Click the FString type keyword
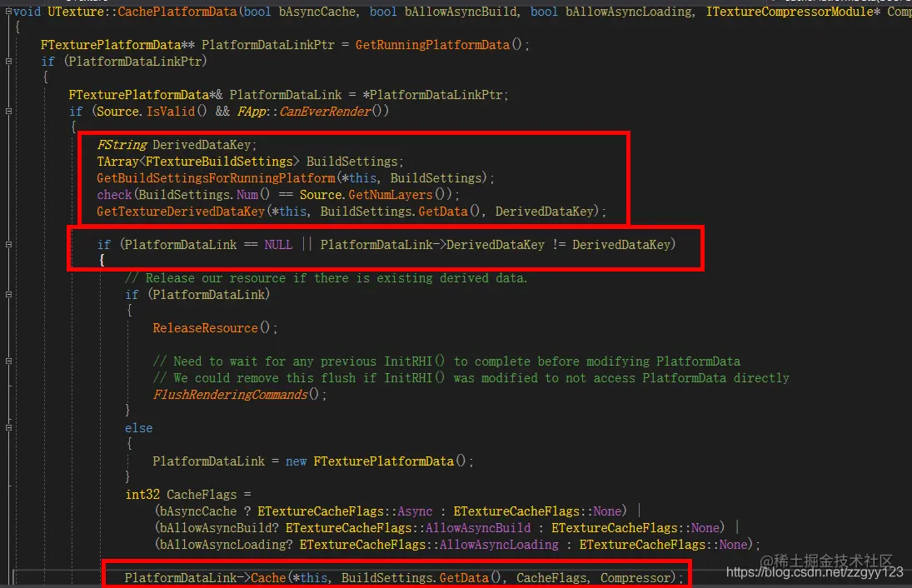The image size is (912, 588). coord(122,145)
